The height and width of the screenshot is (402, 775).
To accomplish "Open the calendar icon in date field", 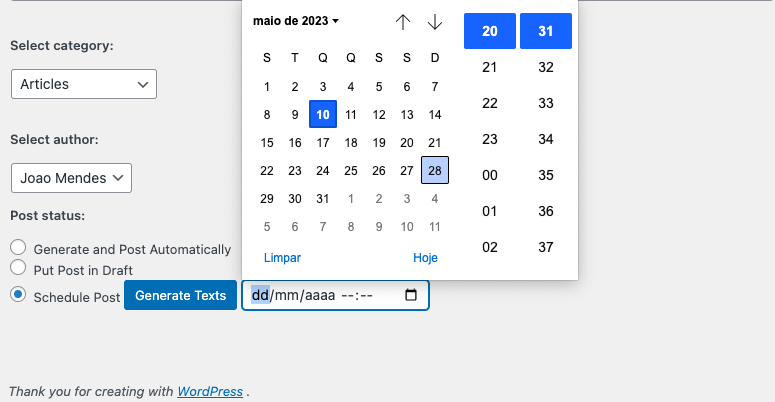I will 410,296.
